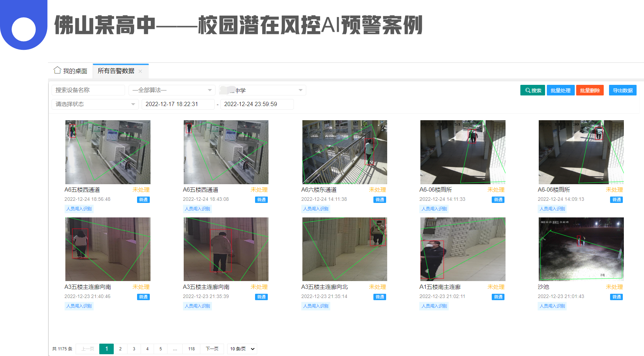Open A3五楼主连廊向南 21:40:46 alarm thumbnail
This screenshot has width=644, height=356.
click(108, 249)
